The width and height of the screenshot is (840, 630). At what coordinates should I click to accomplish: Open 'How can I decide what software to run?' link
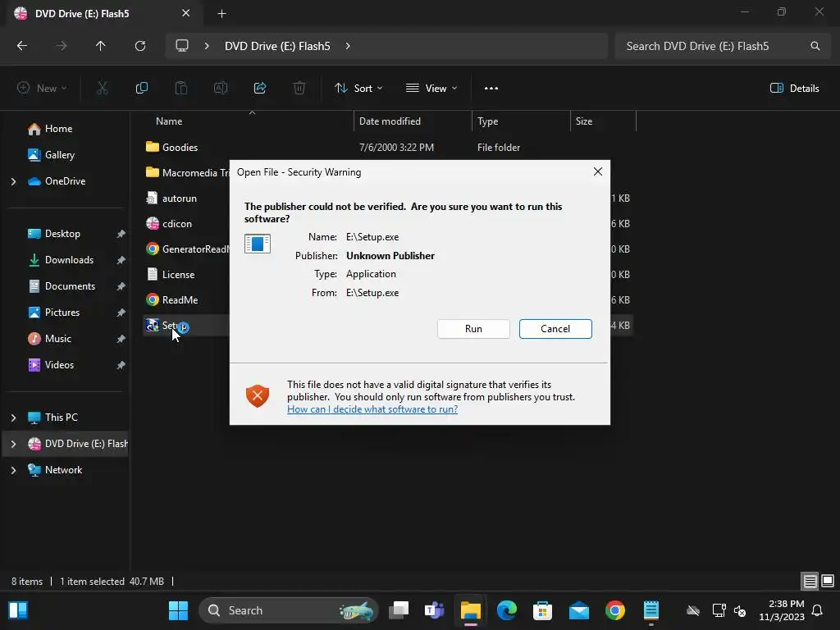372,409
